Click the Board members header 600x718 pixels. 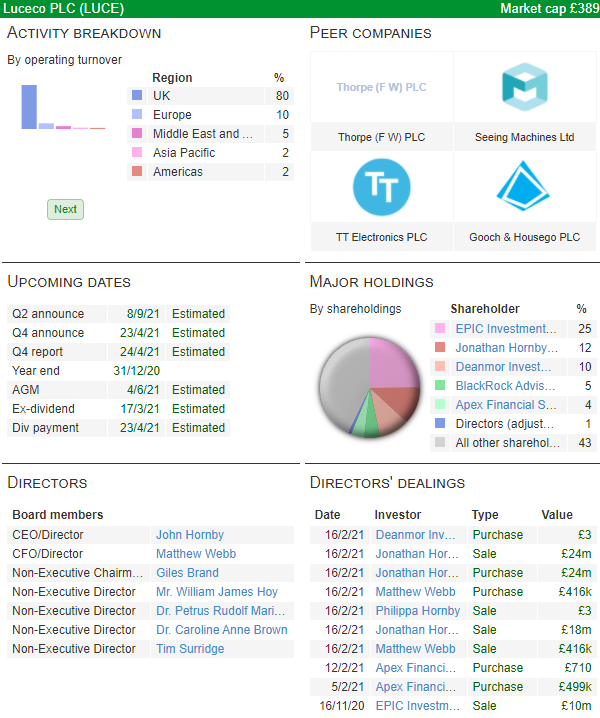[58, 515]
